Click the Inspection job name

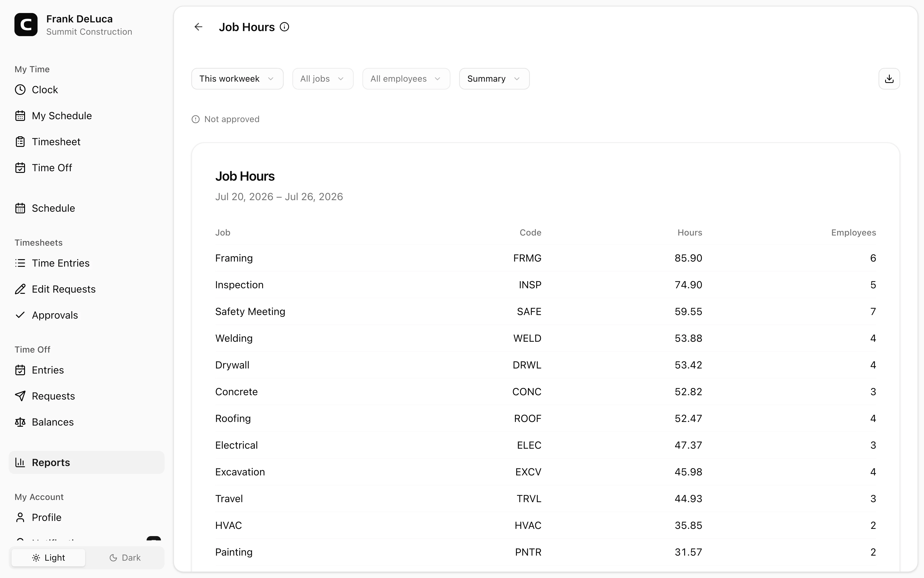pos(239,285)
